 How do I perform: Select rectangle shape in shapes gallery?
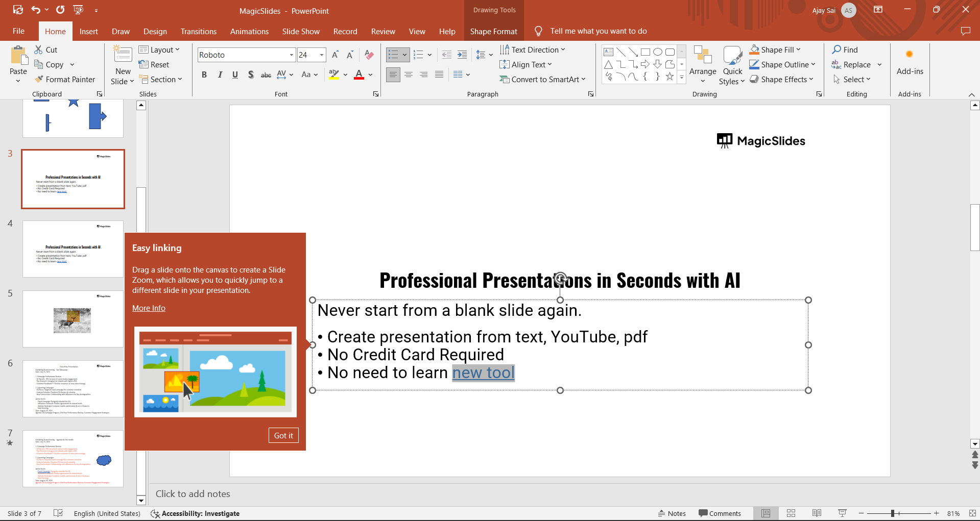coord(646,52)
